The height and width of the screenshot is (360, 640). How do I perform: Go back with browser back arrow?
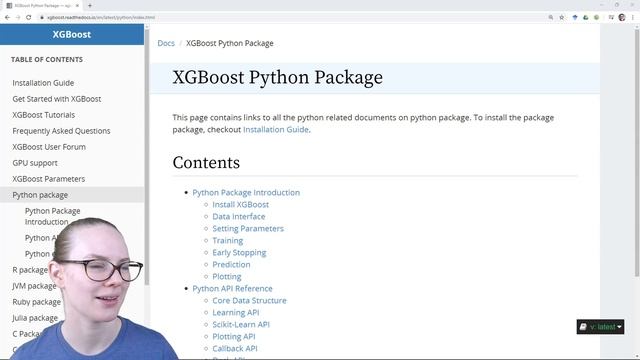point(7,18)
